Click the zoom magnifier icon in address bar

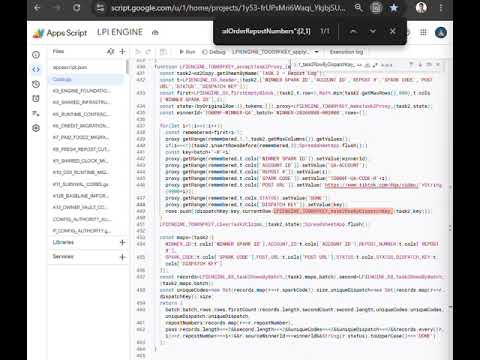(358, 7)
